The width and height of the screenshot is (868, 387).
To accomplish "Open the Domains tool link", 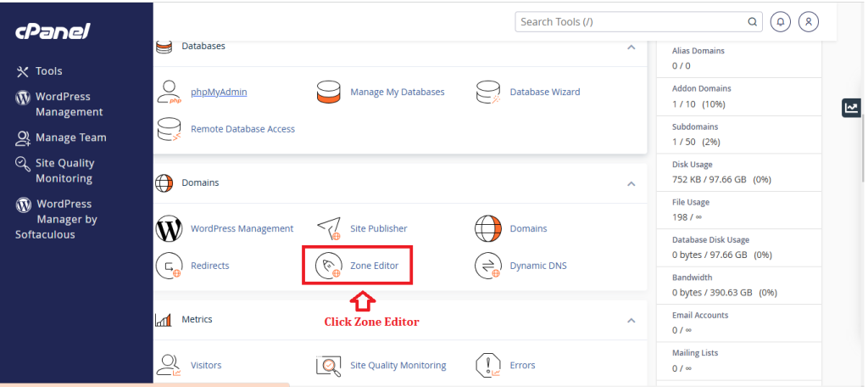I will (x=528, y=228).
